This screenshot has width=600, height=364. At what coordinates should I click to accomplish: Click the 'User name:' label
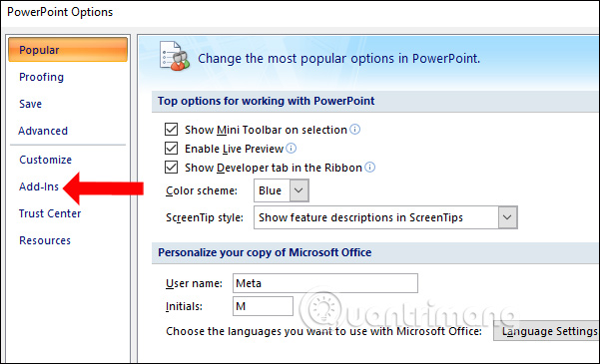(x=194, y=283)
